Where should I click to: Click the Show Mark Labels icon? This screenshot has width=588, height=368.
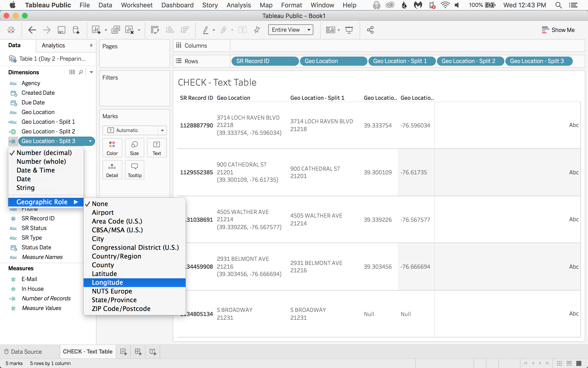tap(243, 30)
